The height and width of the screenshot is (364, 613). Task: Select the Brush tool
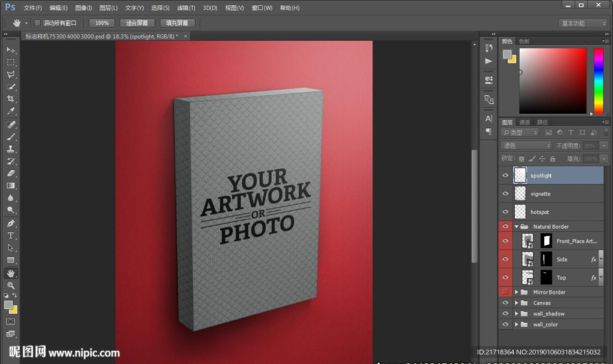tap(11, 136)
